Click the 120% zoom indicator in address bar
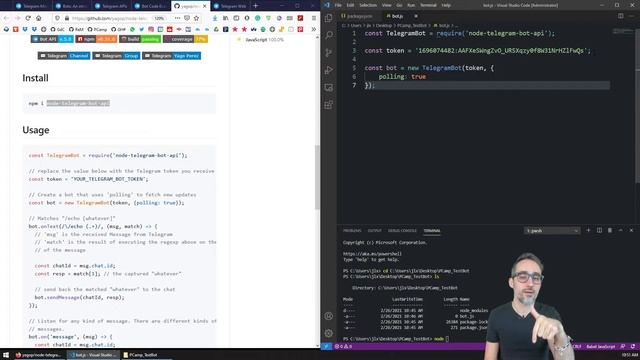The height and width of the screenshot is (360, 640). coord(159,18)
